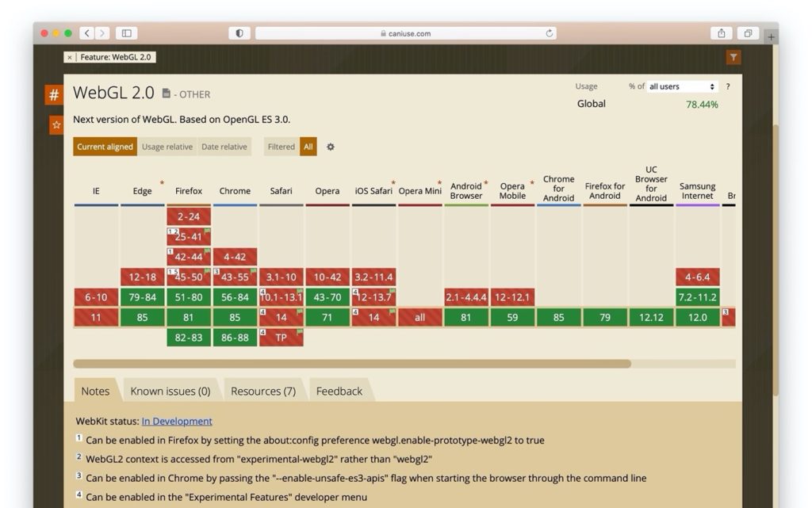Enable the Filtered browser list

pos(279,147)
